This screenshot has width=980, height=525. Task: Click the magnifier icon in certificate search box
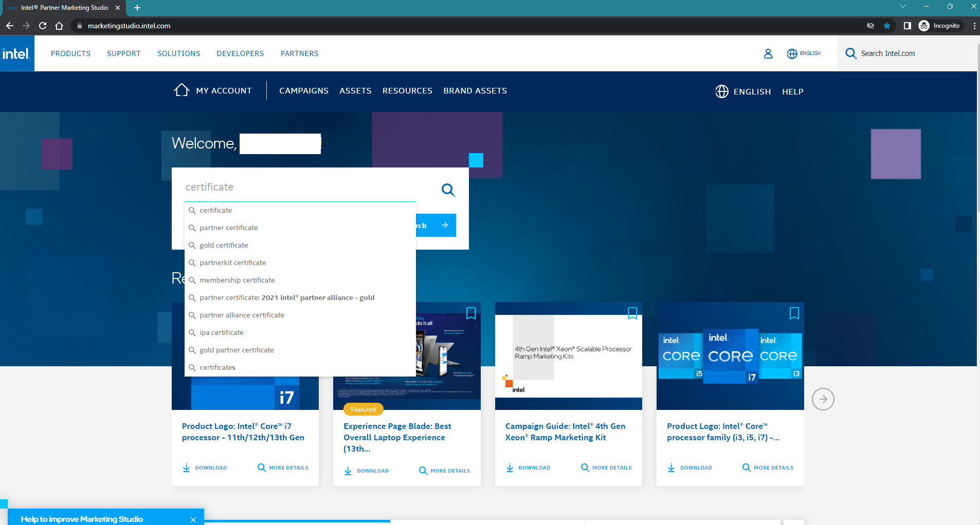coord(448,190)
